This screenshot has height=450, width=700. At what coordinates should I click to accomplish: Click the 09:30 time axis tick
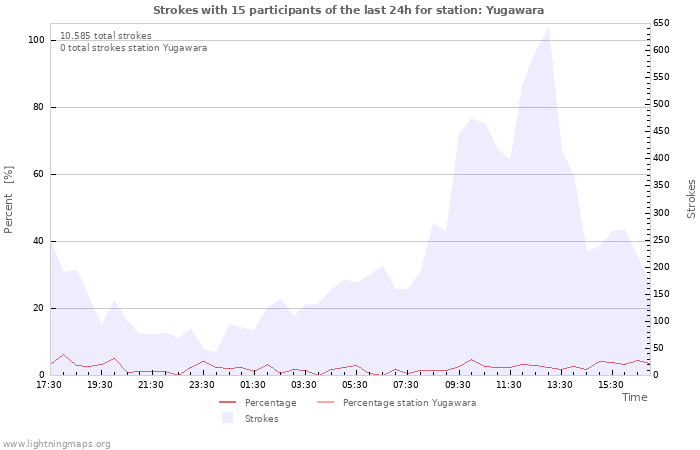457,384
